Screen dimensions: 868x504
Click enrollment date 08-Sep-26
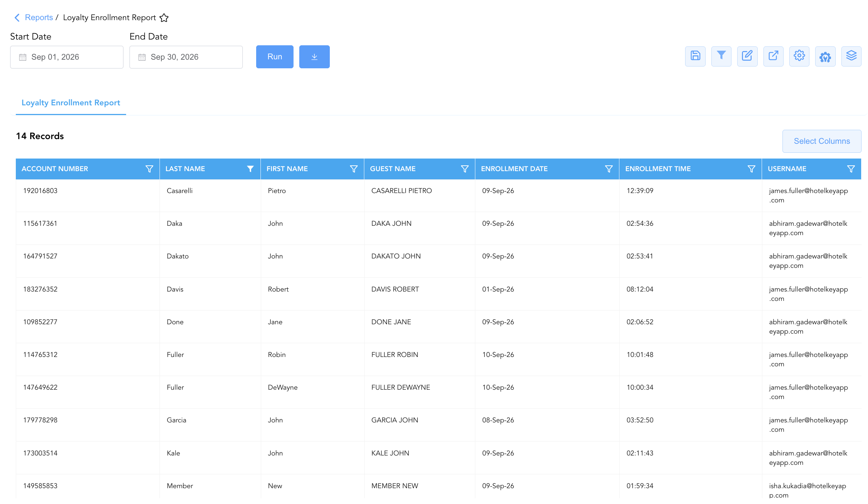[498, 420]
